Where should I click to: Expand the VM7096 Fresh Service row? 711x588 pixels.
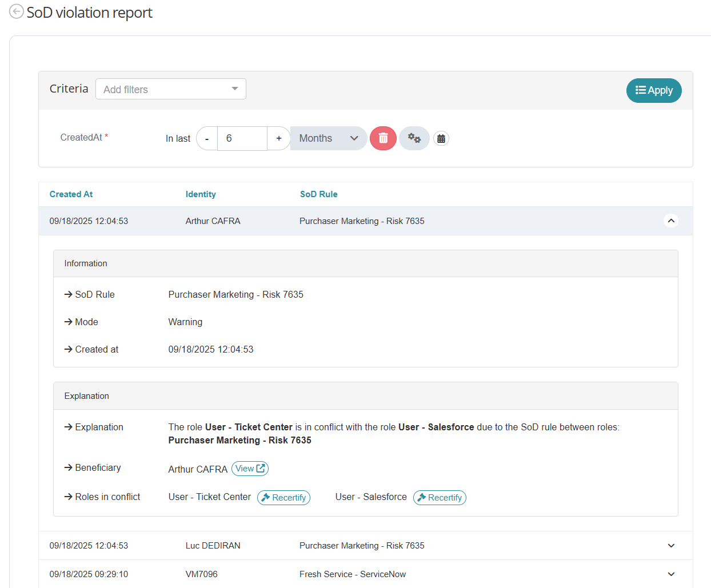(x=671, y=574)
